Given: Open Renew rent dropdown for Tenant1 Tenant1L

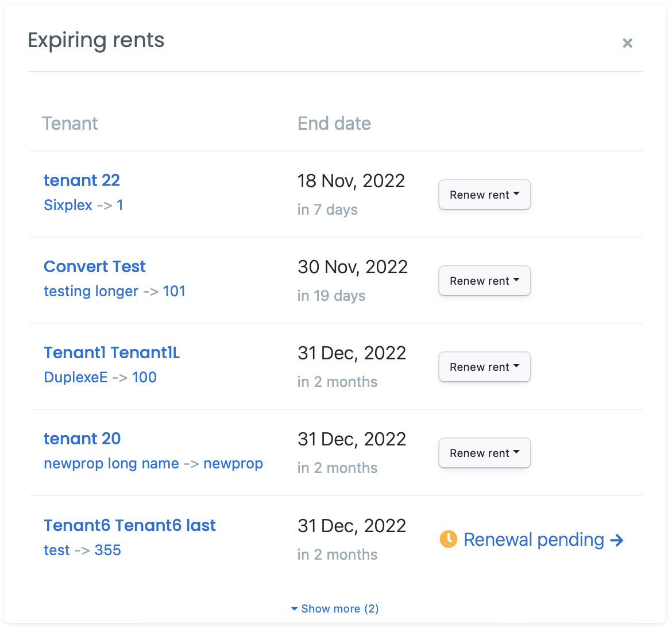Looking at the screenshot, I should tap(484, 367).
